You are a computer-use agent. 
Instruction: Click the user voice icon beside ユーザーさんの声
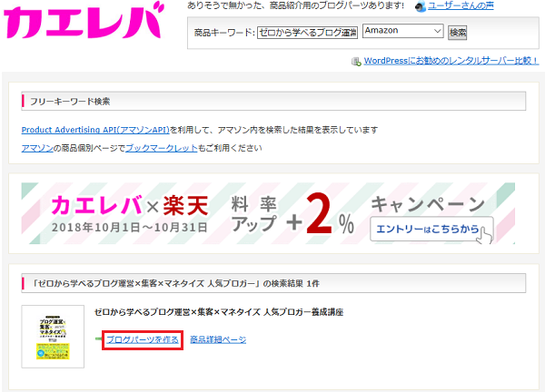421,6
